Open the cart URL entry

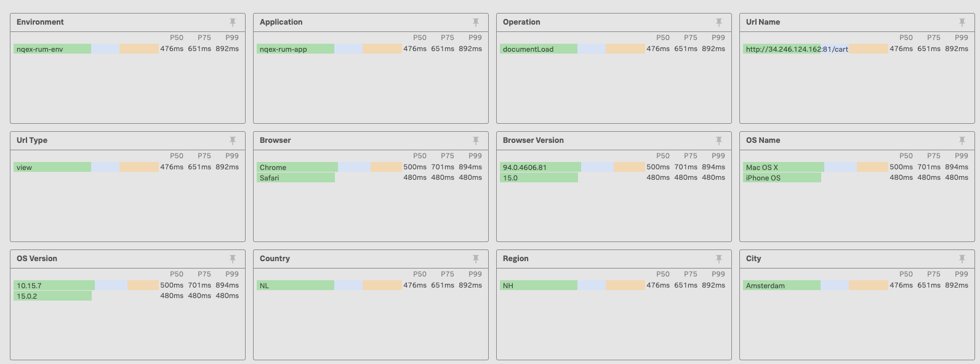[797, 49]
